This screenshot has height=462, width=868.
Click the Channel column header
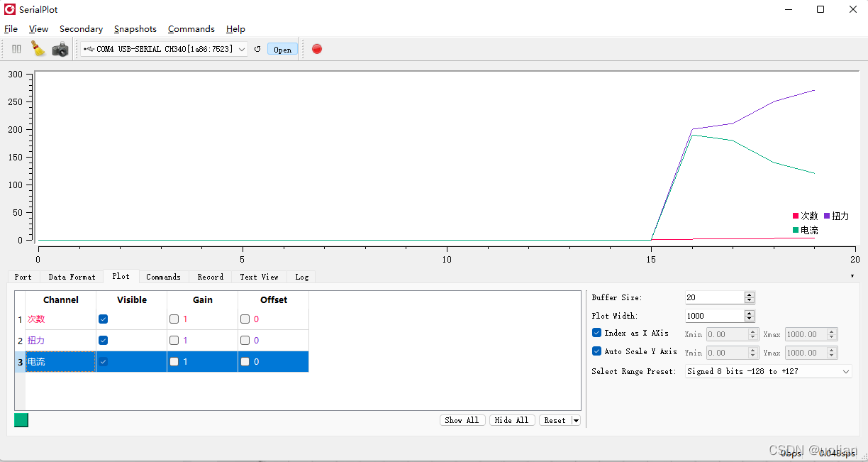pyautogui.click(x=61, y=300)
